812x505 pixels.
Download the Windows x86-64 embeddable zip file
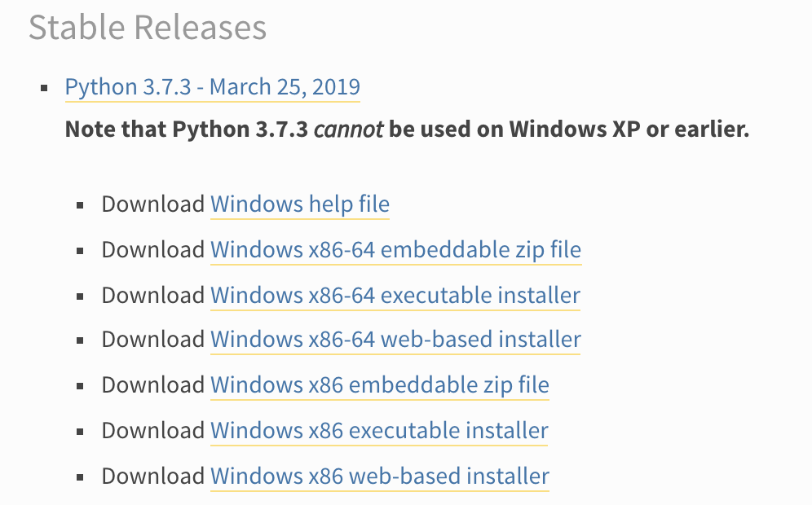pyautogui.click(x=395, y=250)
